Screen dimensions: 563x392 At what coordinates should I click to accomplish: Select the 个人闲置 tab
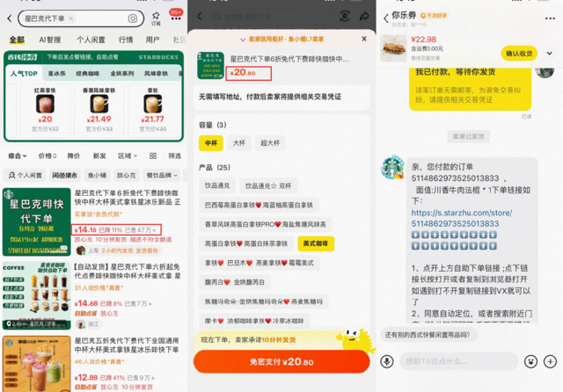[91, 40]
